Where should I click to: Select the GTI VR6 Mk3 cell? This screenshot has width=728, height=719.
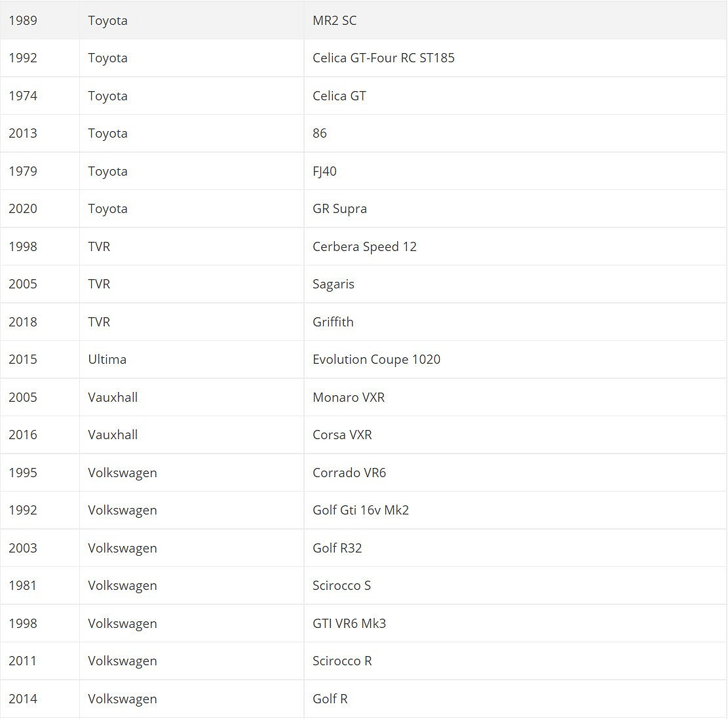point(349,623)
